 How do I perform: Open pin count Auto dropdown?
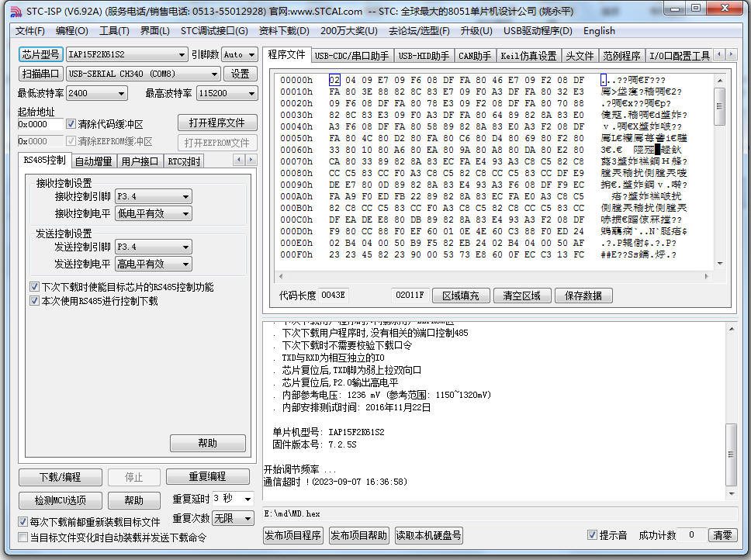(240, 54)
